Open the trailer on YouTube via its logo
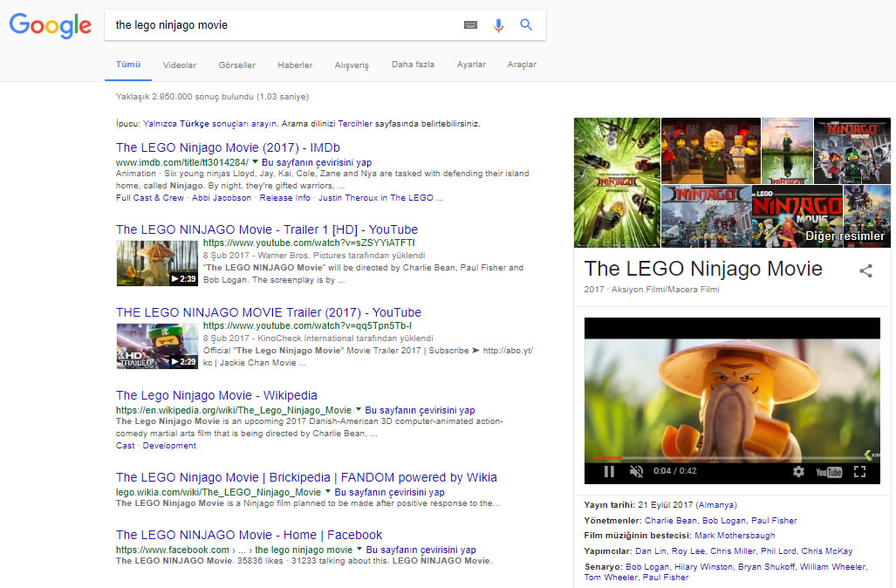 (x=829, y=472)
